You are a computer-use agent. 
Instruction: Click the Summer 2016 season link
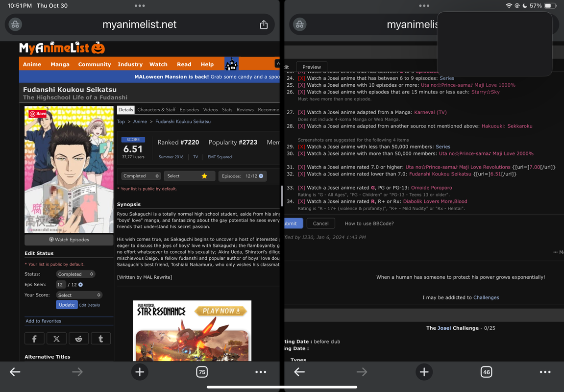[171, 157]
